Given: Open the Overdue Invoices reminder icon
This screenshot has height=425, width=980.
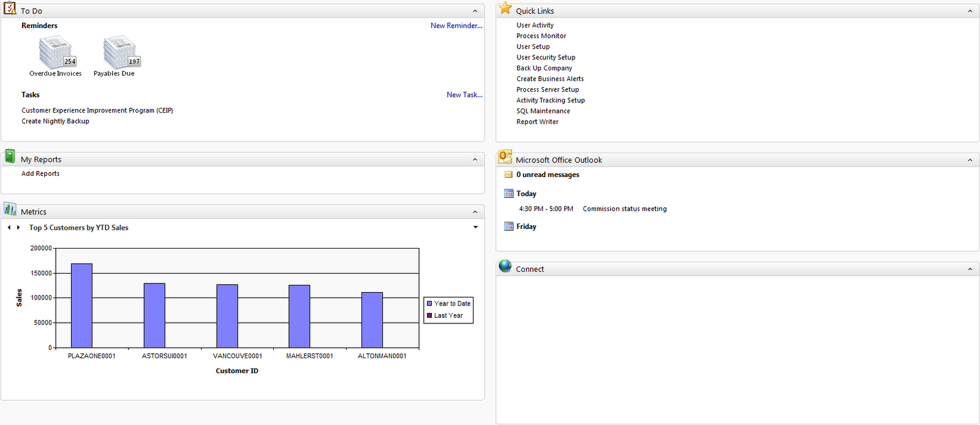Looking at the screenshot, I should pos(57,52).
